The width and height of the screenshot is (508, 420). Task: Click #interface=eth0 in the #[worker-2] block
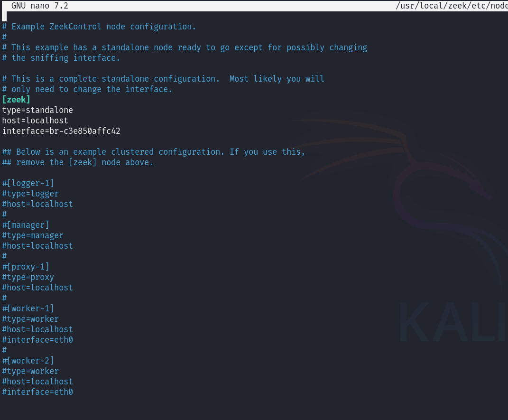point(37,392)
